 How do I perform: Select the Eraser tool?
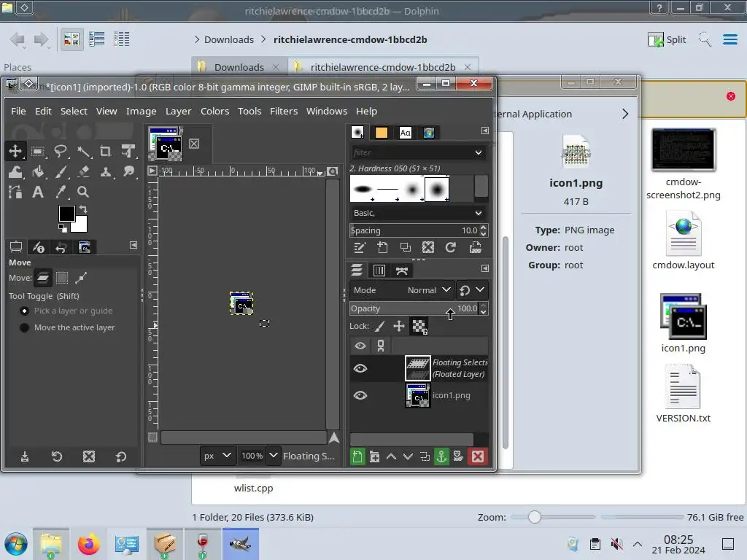tap(84, 172)
